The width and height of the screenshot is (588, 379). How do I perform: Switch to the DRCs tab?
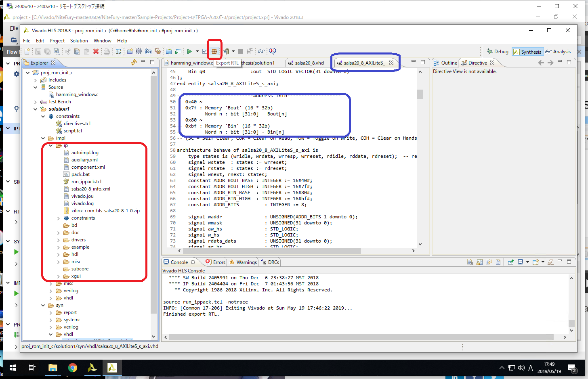[x=270, y=262]
